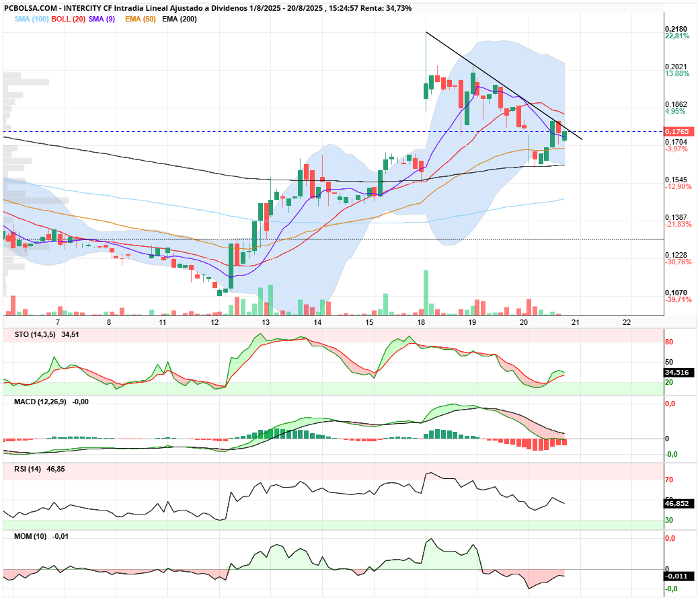Viewport: 700px width, 600px height.
Task: Click the 4,95% percentage label
Action: tap(675, 112)
